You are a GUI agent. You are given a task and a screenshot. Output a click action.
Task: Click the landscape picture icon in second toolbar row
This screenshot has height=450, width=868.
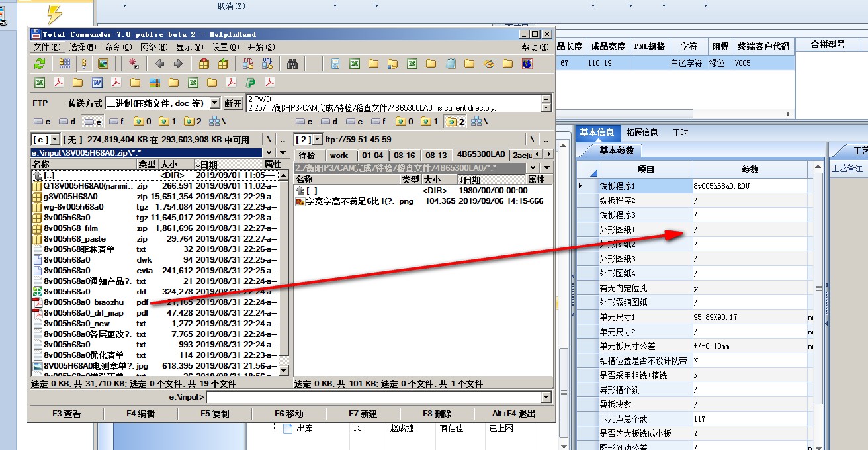pyautogui.click(x=154, y=83)
